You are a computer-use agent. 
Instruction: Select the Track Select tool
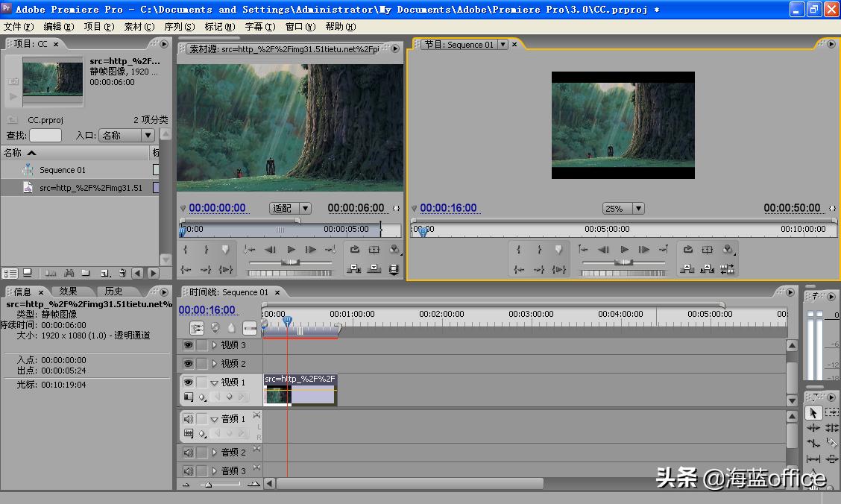click(832, 412)
